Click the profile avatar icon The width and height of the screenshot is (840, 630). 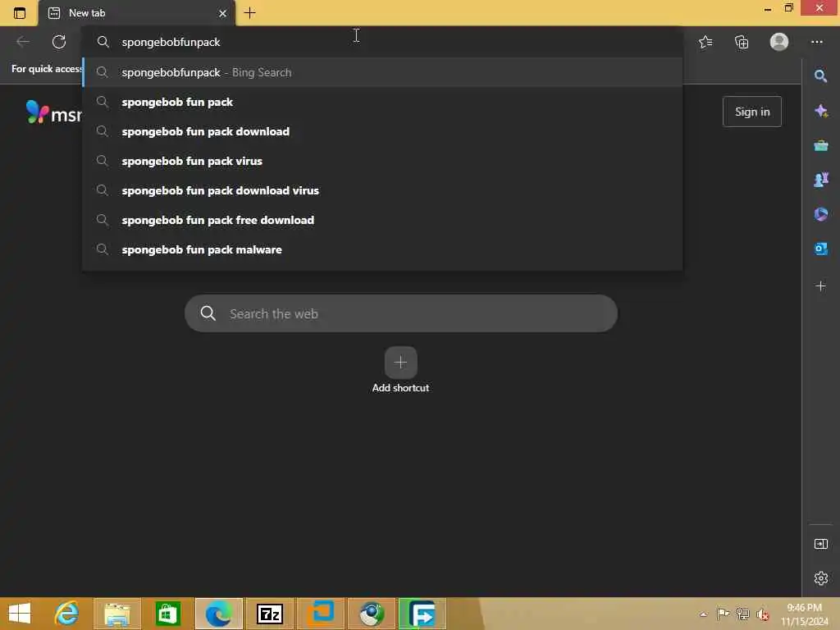779,42
